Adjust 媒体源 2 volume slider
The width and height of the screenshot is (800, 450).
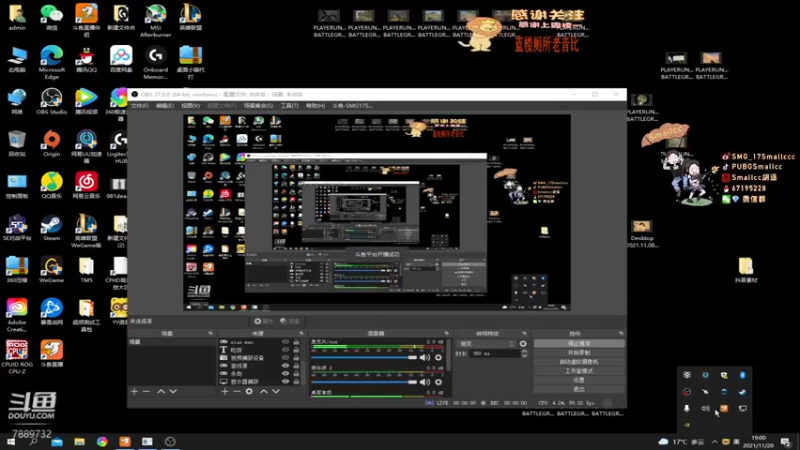pyautogui.click(x=364, y=382)
